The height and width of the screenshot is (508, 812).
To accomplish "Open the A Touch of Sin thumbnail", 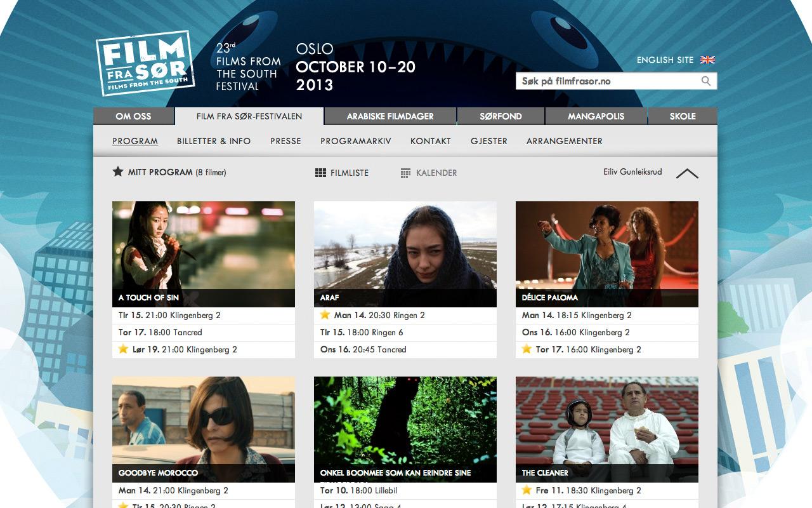I will pos(204,254).
